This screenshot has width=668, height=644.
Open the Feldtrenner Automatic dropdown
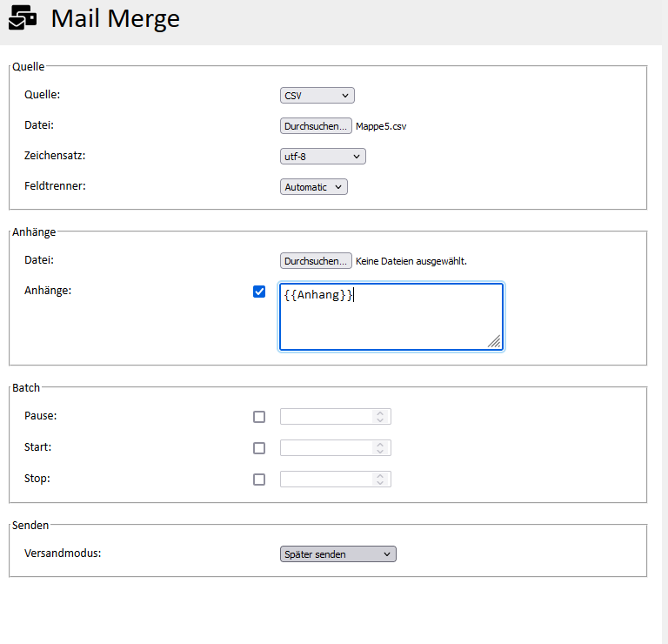pyautogui.click(x=313, y=187)
